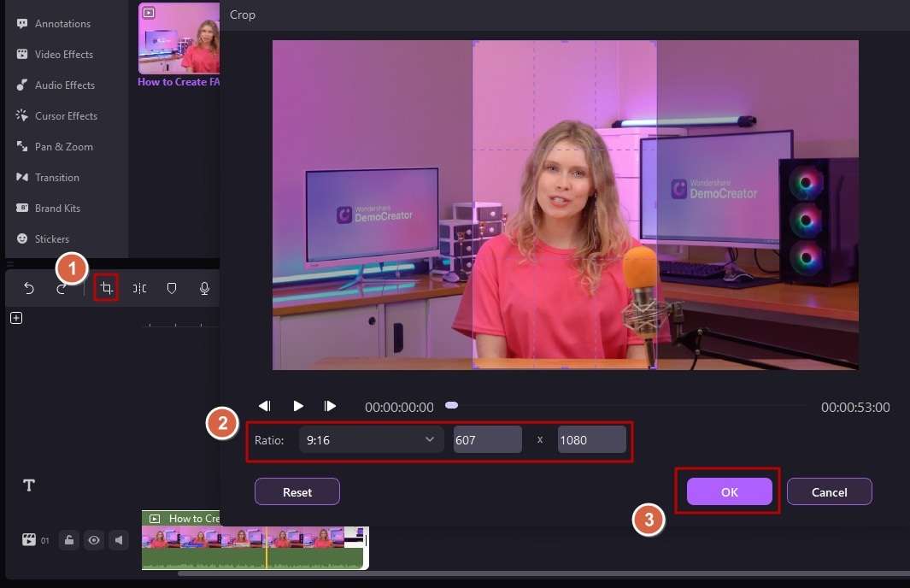The width and height of the screenshot is (910, 588).
Task: Click the marker shield icon
Action: click(172, 288)
